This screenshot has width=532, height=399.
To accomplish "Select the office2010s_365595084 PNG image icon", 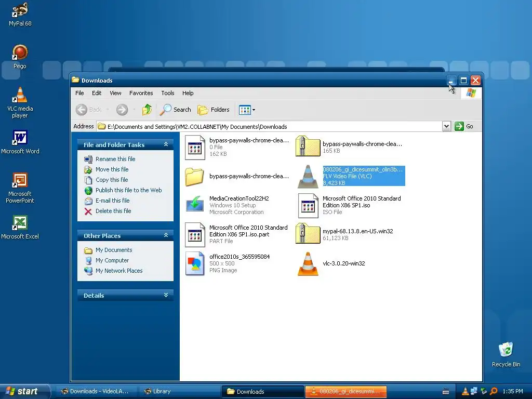I will pyautogui.click(x=195, y=263).
